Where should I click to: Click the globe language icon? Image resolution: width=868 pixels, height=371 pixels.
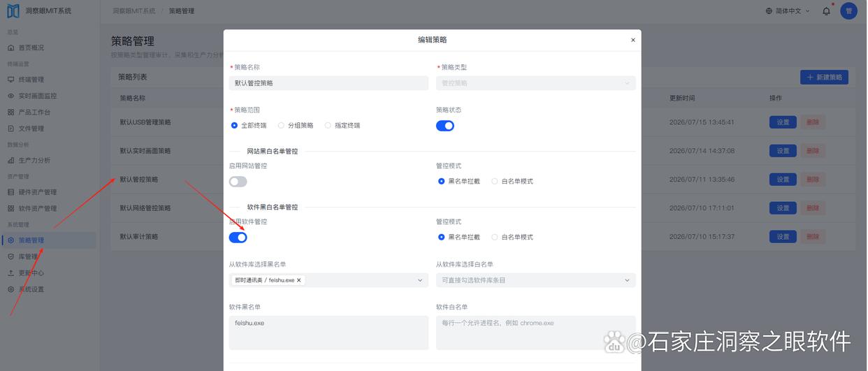[x=769, y=11]
